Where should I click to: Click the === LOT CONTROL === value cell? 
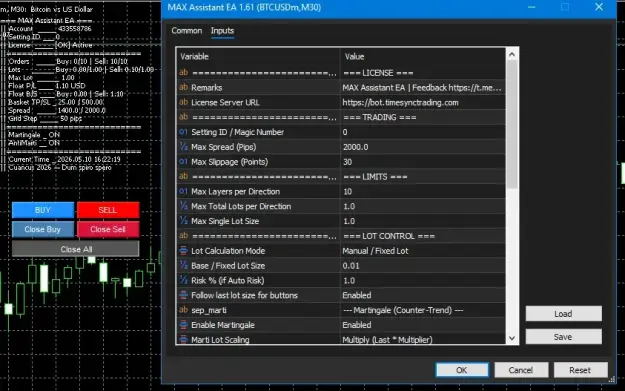pos(423,236)
